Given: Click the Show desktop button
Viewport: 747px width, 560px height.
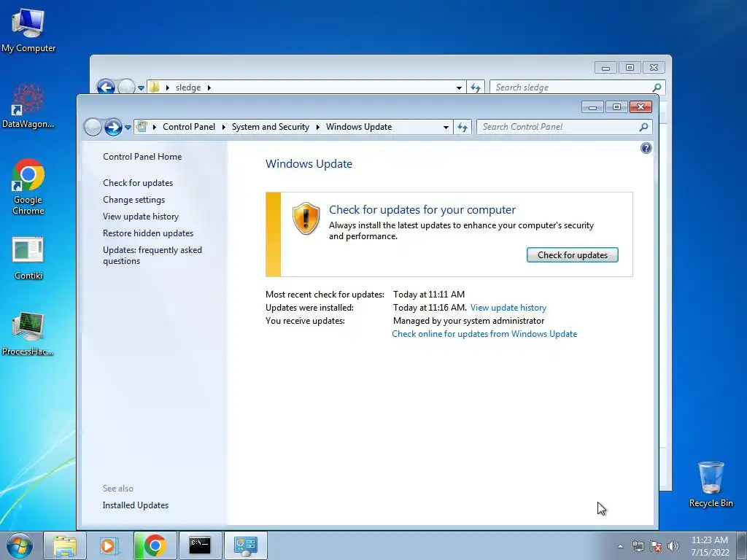Looking at the screenshot, I should [742, 545].
